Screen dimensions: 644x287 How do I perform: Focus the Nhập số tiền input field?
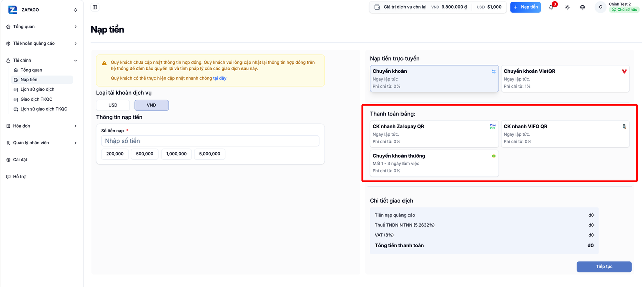[x=210, y=141]
